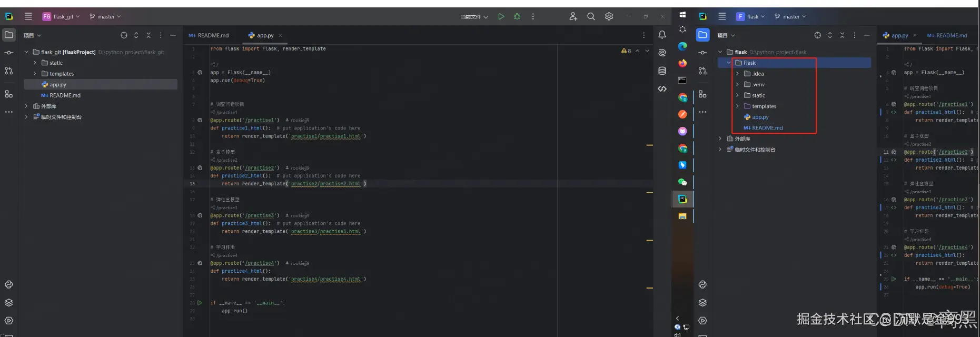Image resolution: width=980 pixels, height=337 pixels.
Task: Expand templates folder in flask_git tree
Action: tap(35, 74)
